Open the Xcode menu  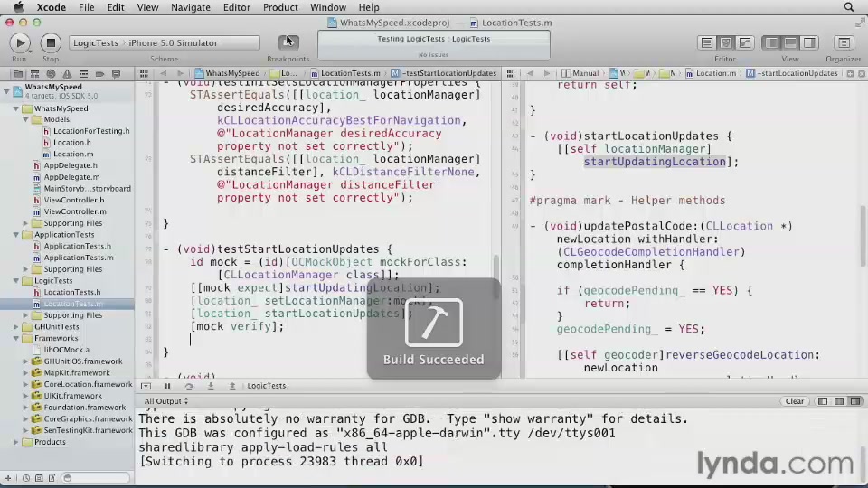coord(51,7)
